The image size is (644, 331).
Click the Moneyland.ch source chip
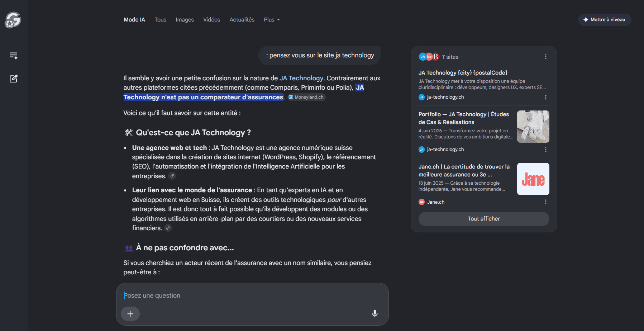pyautogui.click(x=306, y=97)
